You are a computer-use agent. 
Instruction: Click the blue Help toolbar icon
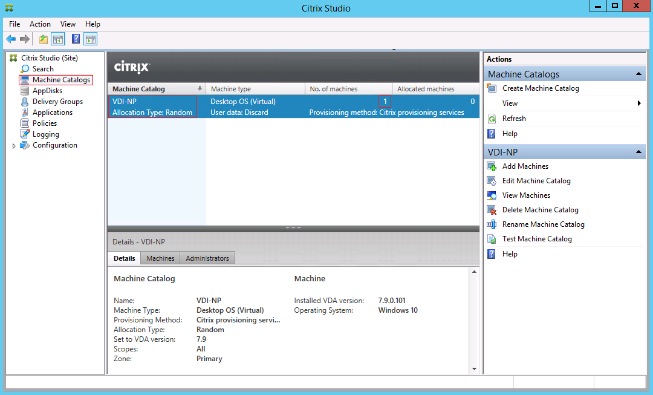click(x=76, y=39)
